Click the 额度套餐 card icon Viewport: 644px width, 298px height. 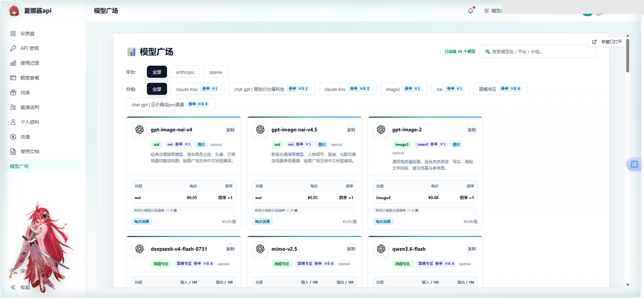tap(13, 78)
